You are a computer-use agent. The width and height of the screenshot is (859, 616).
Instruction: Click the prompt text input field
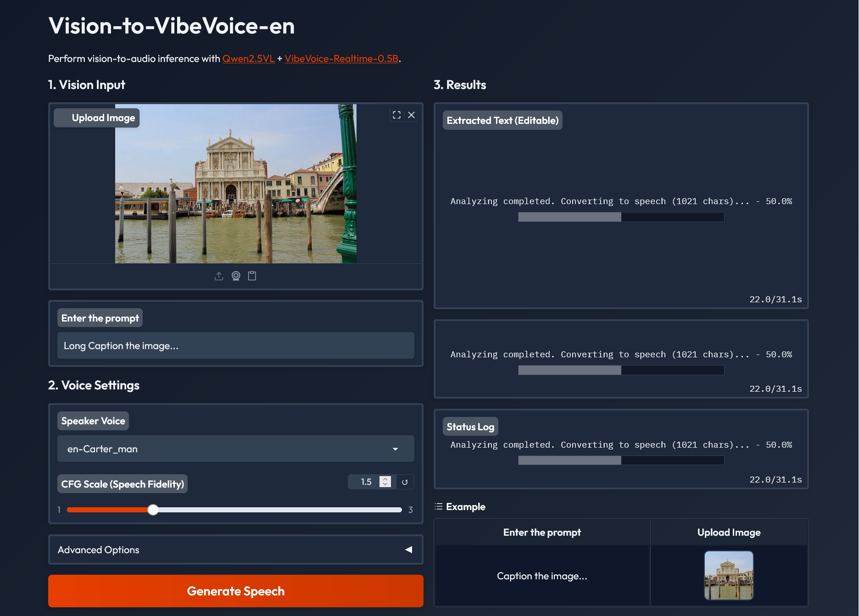235,345
